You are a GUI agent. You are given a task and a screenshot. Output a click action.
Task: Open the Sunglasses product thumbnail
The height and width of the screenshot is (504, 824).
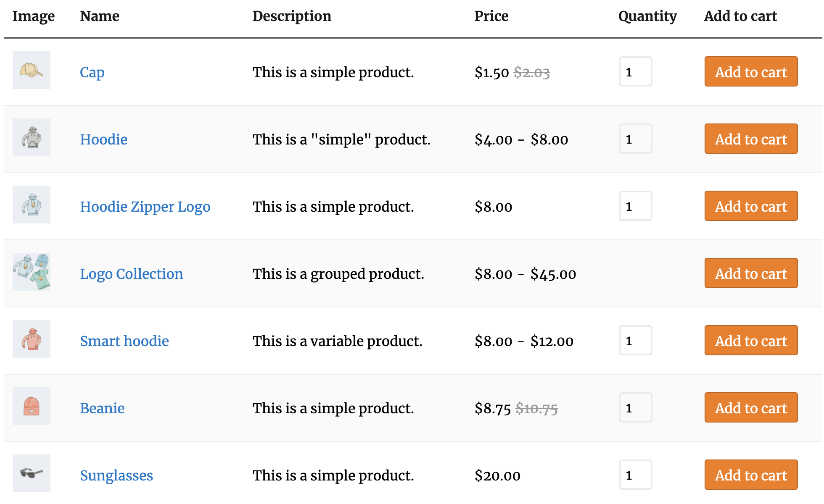click(x=32, y=473)
